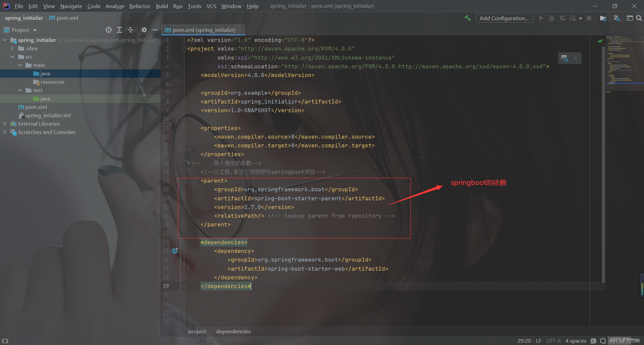
Task: Click the memory indicator in status bar
Action: pyautogui.click(x=625, y=341)
